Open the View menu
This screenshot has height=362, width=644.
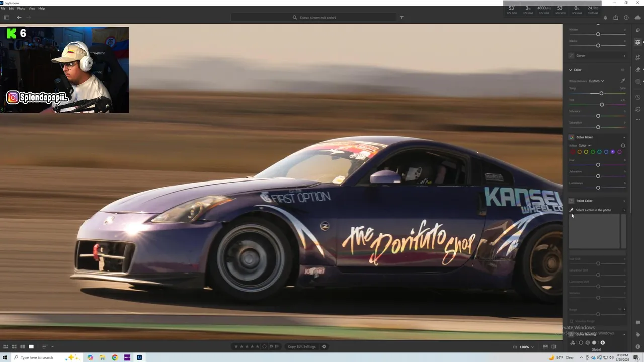[32, 8]
